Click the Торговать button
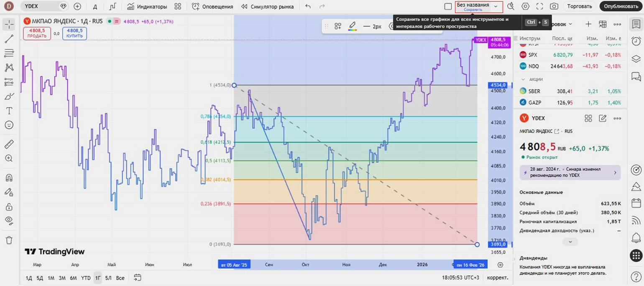 tap(580, 6)
